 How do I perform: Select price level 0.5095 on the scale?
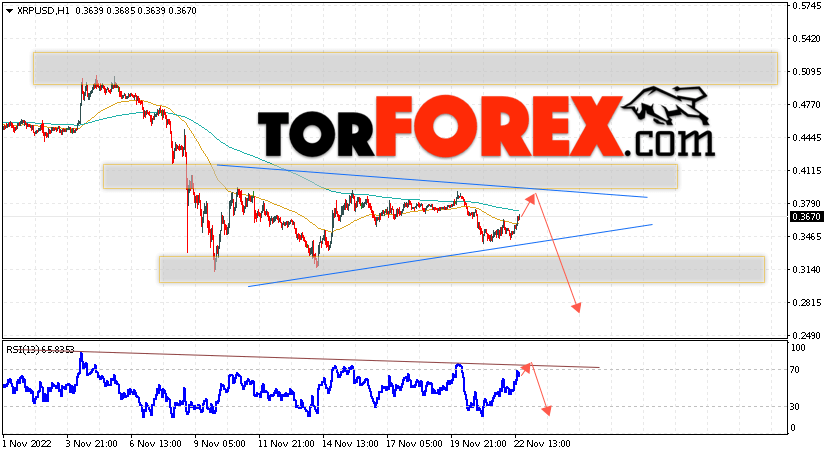(806, 72)
